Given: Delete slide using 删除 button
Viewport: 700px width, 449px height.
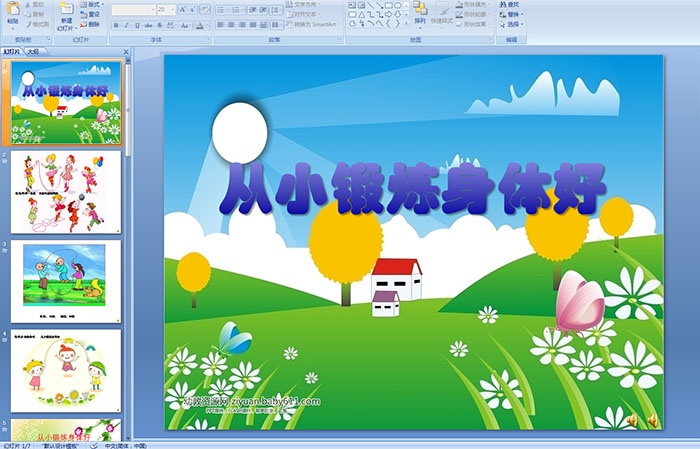Looking at the screenshot, I should click(x=90, y=24).
